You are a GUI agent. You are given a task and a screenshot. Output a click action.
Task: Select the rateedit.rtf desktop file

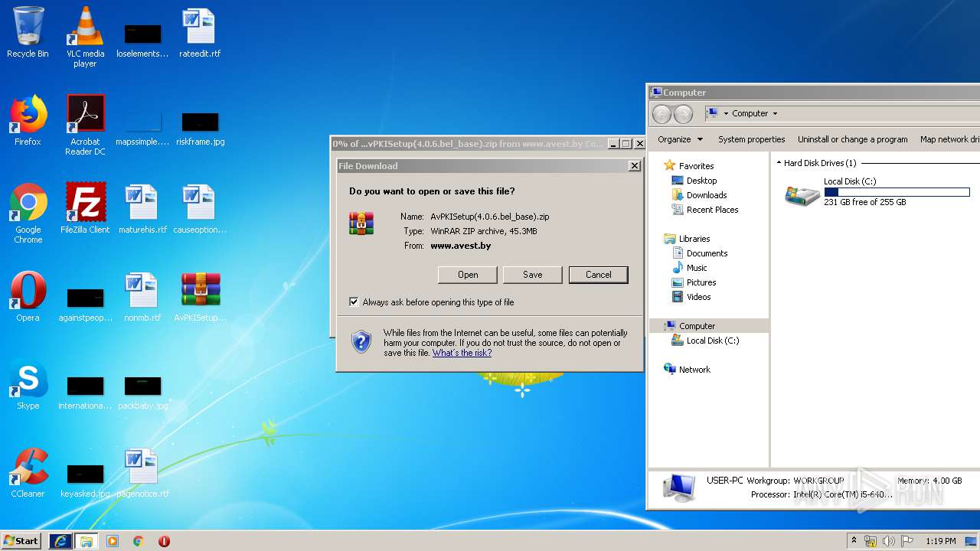pyautogui.click(x=200, y=33)
